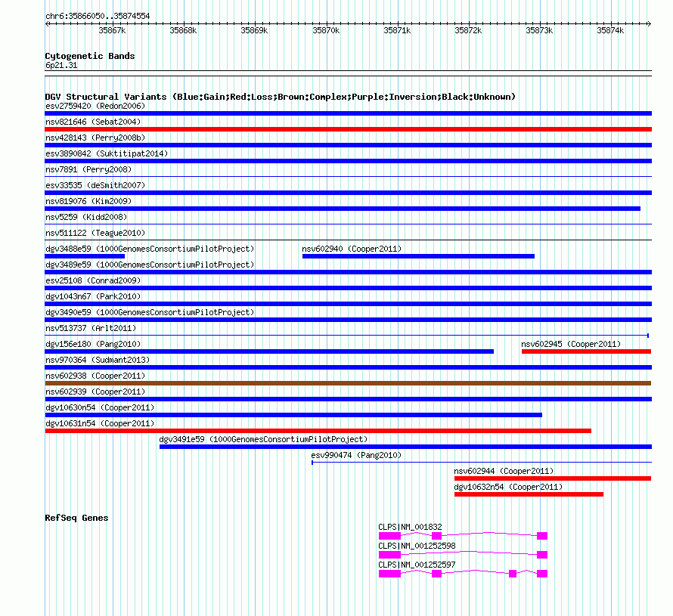Select the third exon of CLPS|NM_001252597
673x616 pixels.
click(513, 574)
